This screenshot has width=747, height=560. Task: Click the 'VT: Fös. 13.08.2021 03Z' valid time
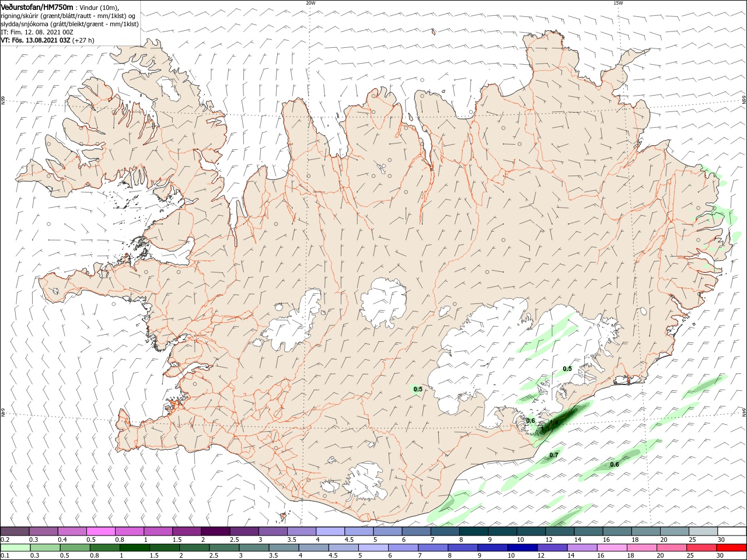pyautogui.click(x=36, y=40)
